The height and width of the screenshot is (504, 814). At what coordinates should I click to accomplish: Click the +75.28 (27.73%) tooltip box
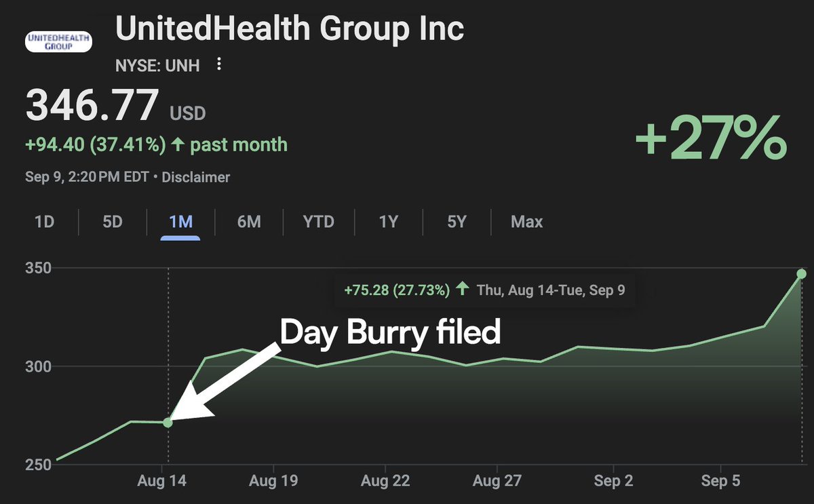(x=484, y=290)
